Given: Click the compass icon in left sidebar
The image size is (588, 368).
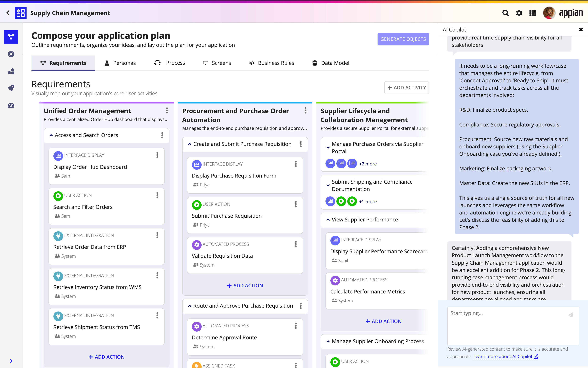Looking at the screenshot, I should tap(11, 54).
